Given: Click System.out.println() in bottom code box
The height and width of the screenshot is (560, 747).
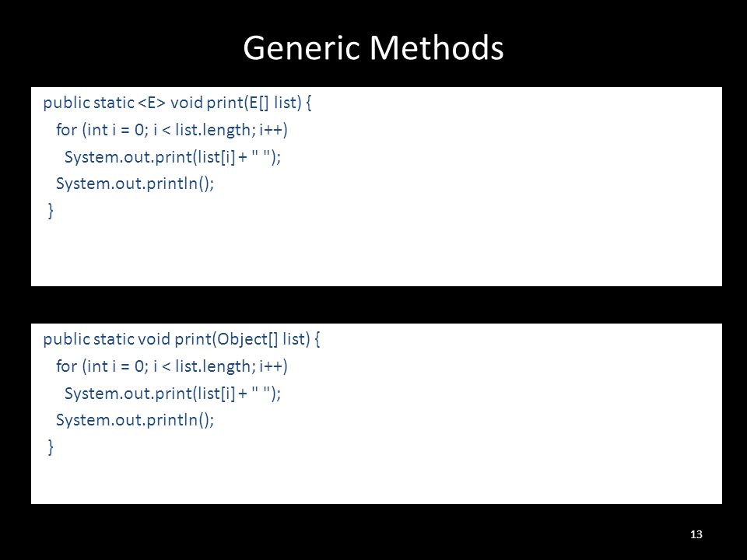Looking at the screenshot, I should click(135, 420).
